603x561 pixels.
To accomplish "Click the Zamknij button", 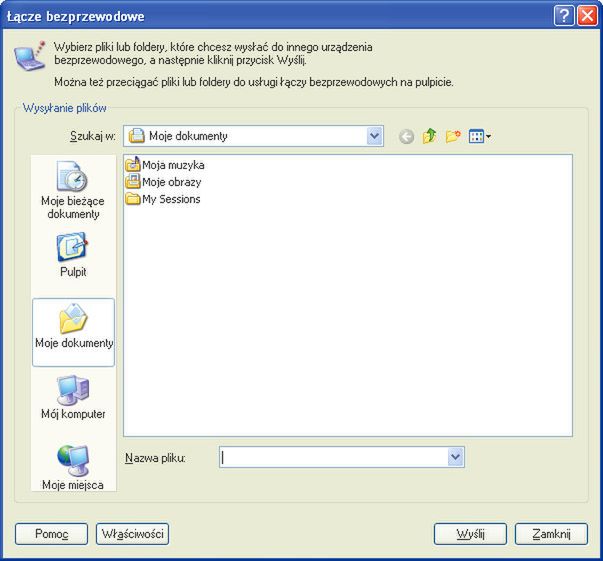I will point(551,534).
